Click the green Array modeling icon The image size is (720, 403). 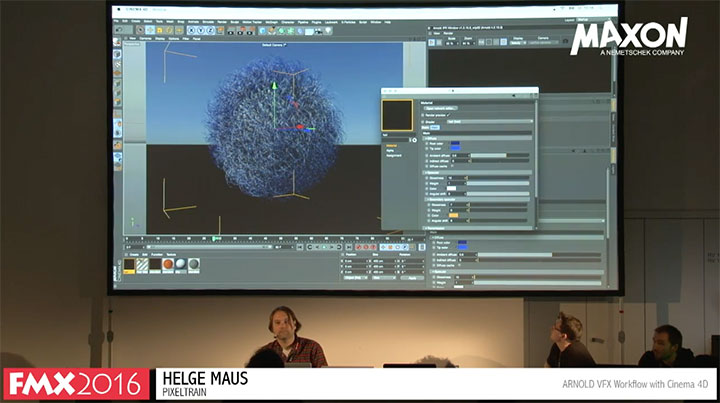291,31
